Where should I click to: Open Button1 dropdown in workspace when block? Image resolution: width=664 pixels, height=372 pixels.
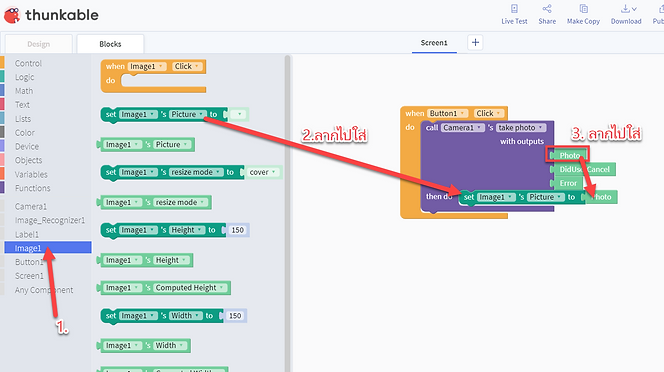[x=448, y=113]
